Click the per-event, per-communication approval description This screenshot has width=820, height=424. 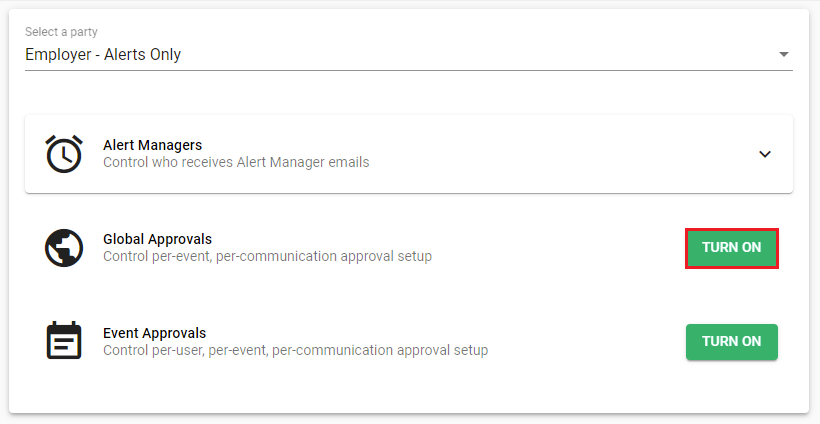point(267,256)
